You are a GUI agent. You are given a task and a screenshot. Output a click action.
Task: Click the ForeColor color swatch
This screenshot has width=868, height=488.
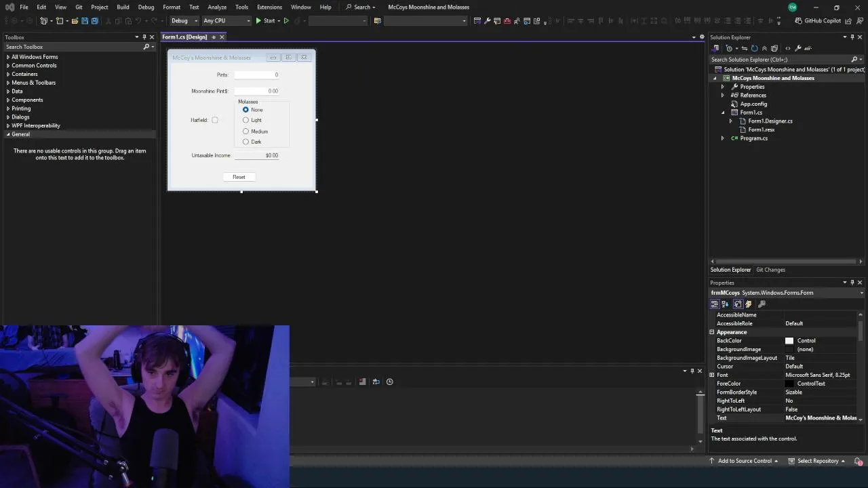(x=789, y=384)
